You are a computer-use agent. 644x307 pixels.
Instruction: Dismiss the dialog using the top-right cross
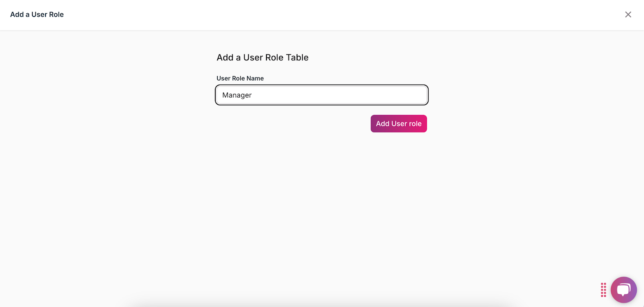628,15
